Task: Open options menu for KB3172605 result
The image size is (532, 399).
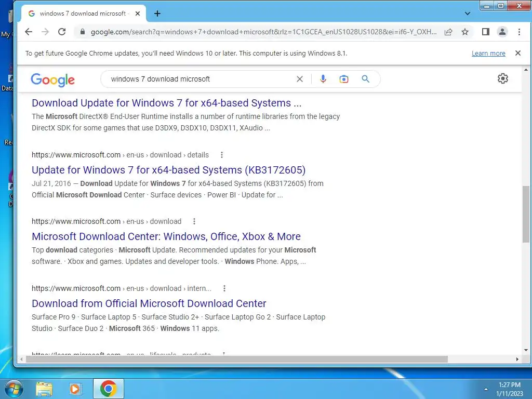Action: coord(221,155)
